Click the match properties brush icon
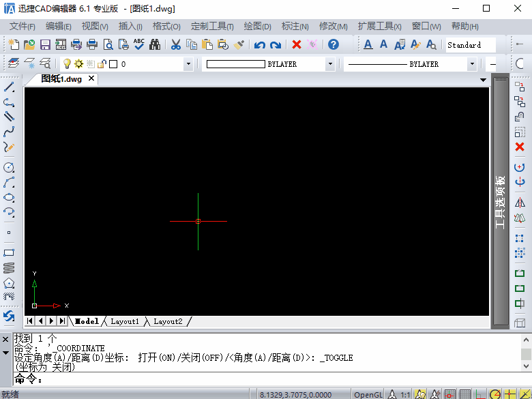The image size is (532, 399). 239,44
